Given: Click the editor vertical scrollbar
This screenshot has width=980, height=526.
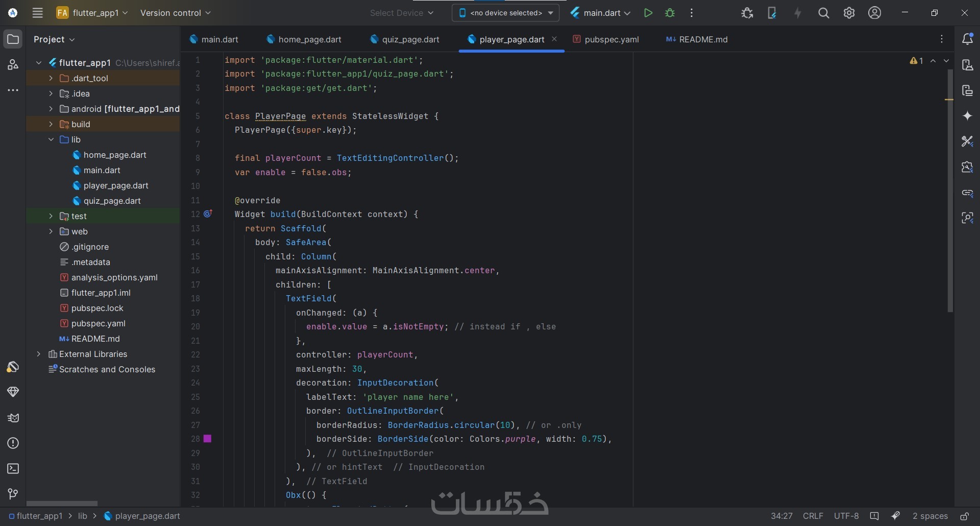Looking at the screenshot, I should click(950, 190).
